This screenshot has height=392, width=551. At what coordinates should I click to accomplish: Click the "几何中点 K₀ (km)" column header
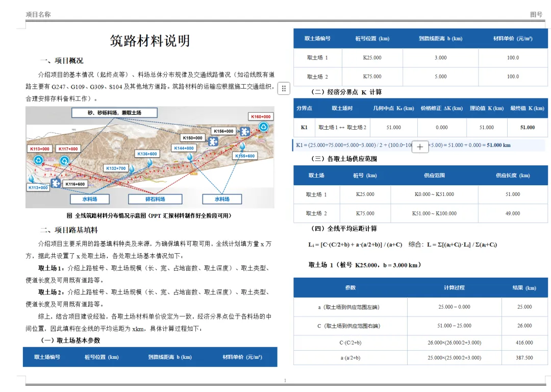pos(393,108)
